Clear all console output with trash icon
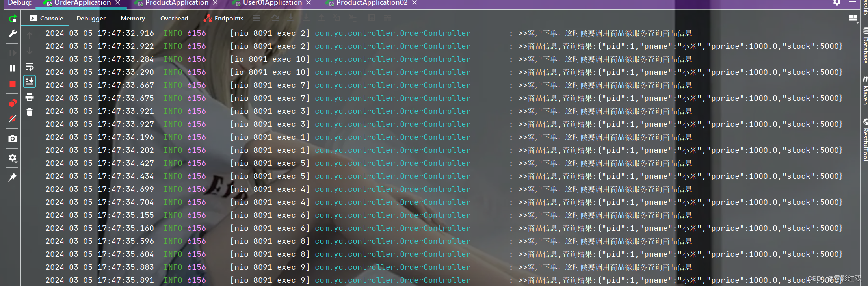Image resolution: width=868 pixels, height=286 pixels. [30, 112]
